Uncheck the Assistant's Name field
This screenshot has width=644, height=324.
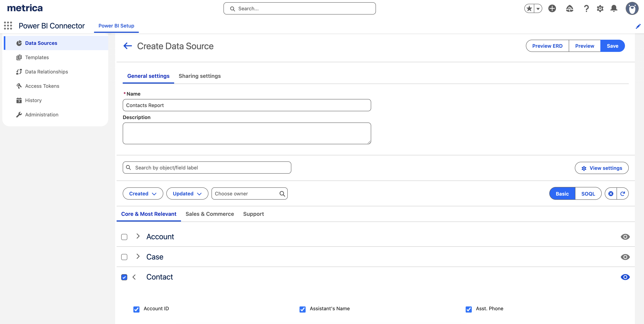[x=303, y=309]
